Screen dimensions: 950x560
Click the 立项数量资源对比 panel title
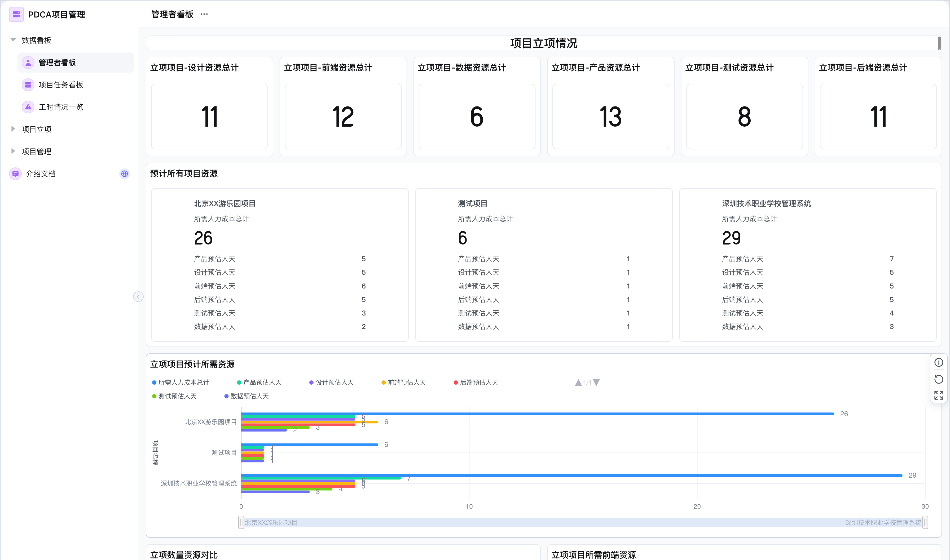184,555
